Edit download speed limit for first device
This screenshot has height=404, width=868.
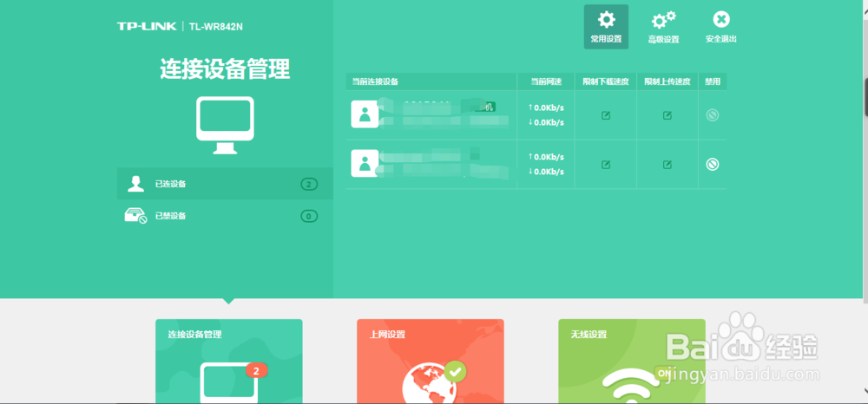click(606, 115)
